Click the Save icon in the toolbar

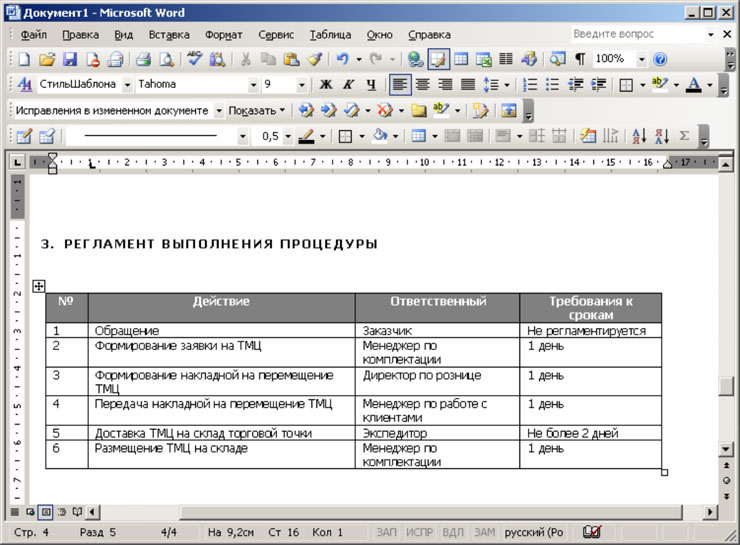(x=70, y=60)
